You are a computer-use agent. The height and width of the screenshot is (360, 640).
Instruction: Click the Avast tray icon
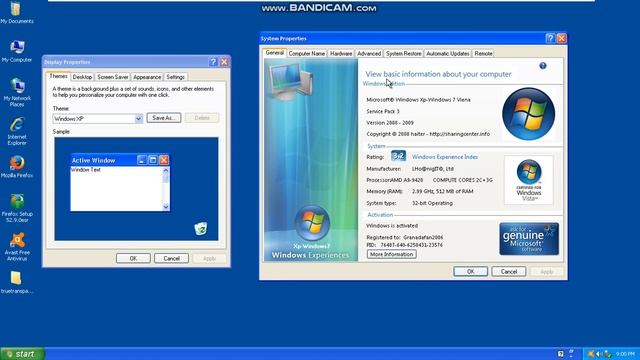pyautogui.click(x=591, y=354)
